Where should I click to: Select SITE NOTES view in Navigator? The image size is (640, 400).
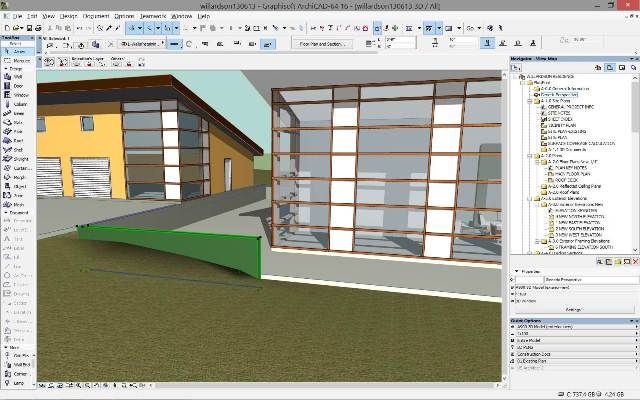click(559, 113)
